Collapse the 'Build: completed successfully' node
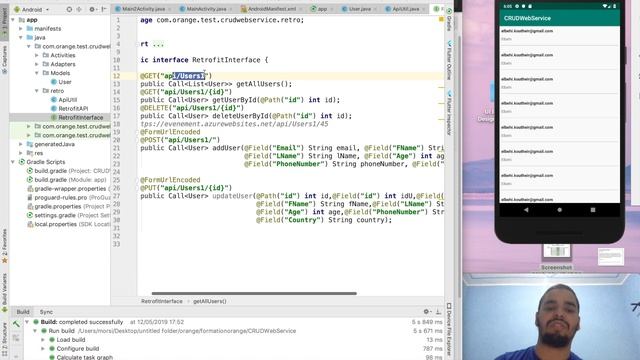640x360 pixels. pos(27,322)
